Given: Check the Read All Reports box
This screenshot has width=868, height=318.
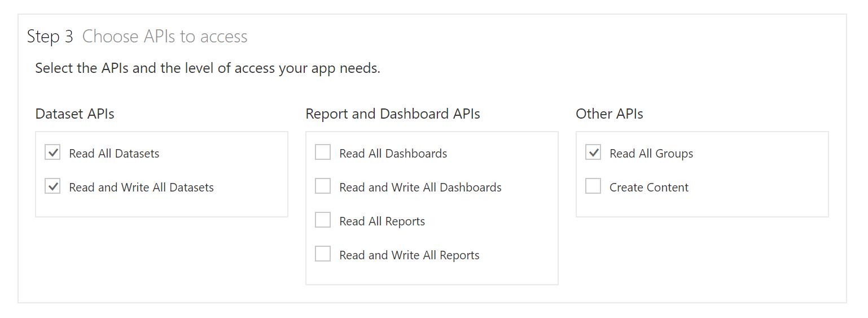Looking at the screenshot, I should (x=323, y=220).
